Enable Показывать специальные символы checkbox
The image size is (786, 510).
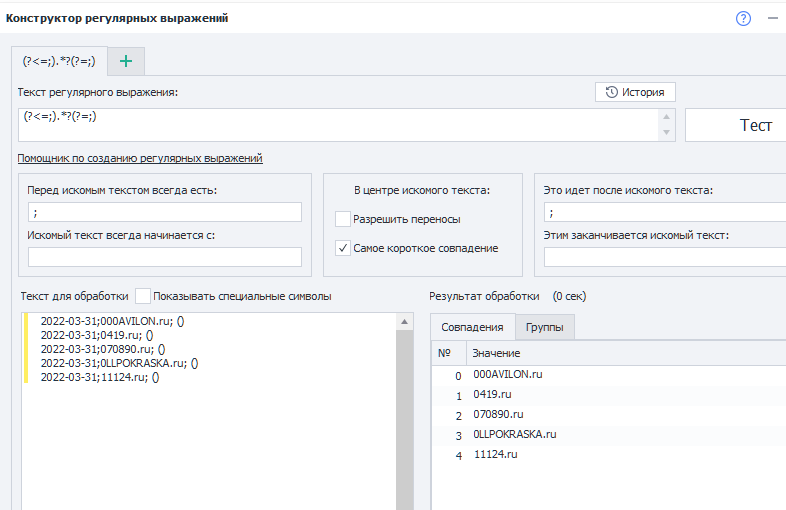click(x=143, y=296)
